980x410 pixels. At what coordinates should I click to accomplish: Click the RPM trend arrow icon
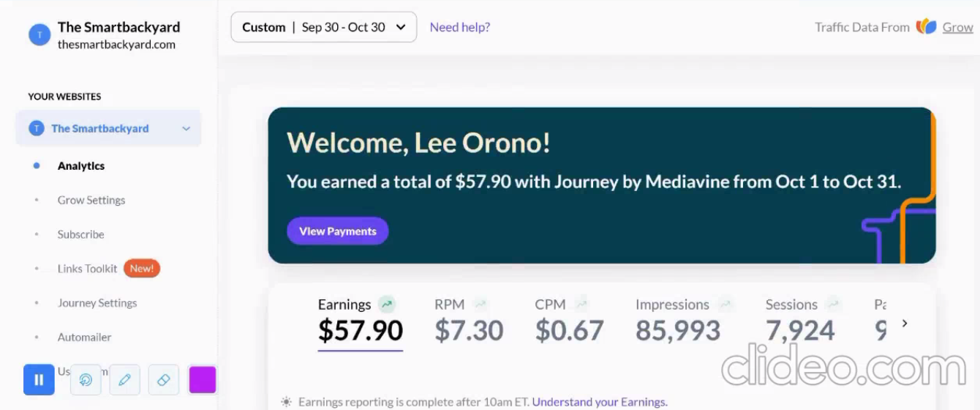[x=480, y=304]
